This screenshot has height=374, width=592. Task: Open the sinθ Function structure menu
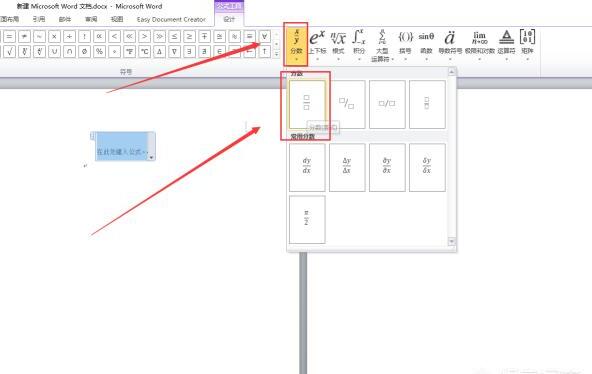[x=426, y=44]
